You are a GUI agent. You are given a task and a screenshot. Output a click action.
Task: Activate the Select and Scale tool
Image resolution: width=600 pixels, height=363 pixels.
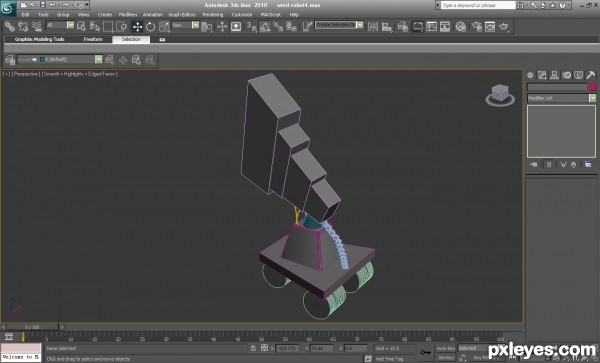164,26
